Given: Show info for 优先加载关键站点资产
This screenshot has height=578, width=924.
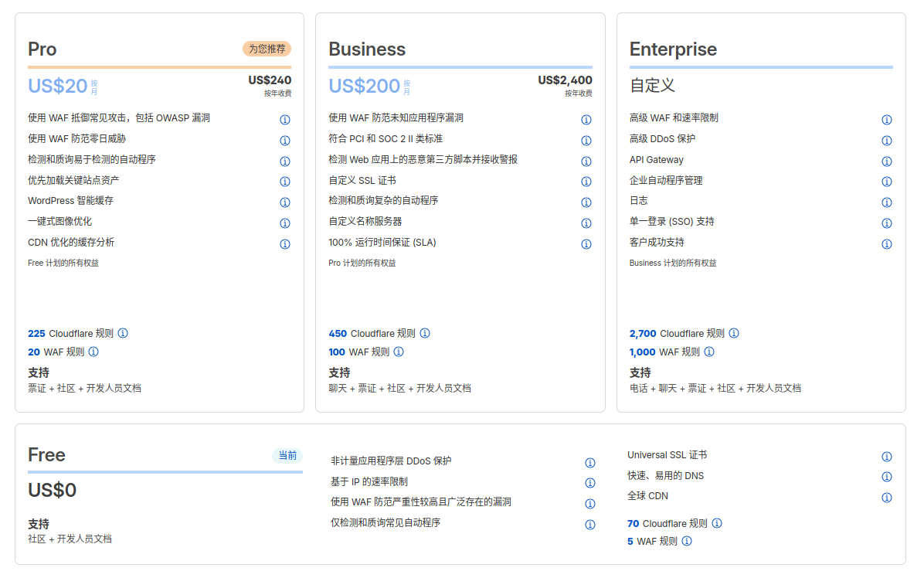Looking at the screenshot, I should tap(284, 182).
